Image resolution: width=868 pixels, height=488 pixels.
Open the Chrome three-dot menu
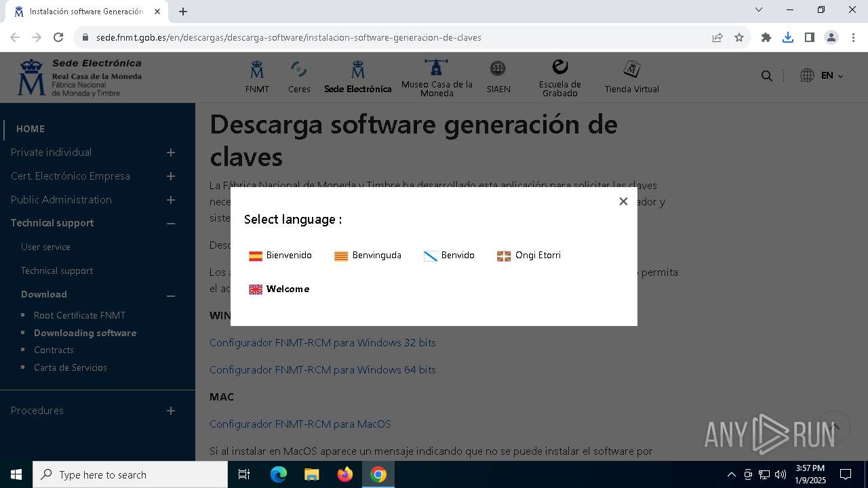[853, 37]
